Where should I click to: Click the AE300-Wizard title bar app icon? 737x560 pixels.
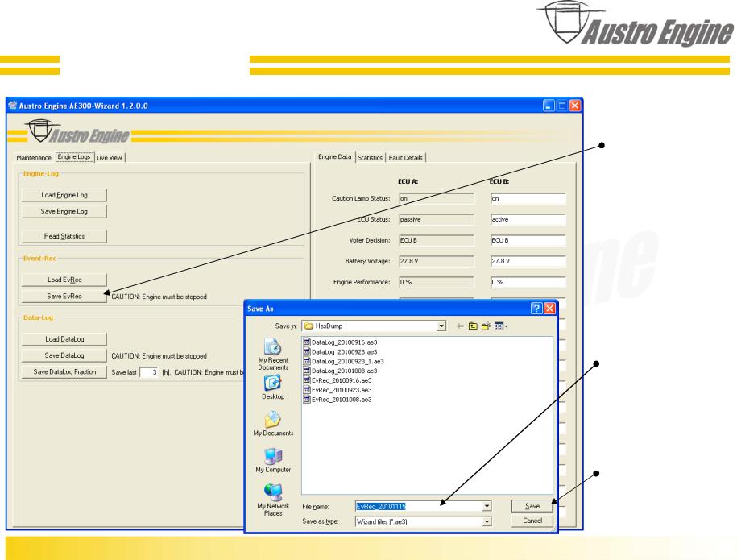point(12,106)
